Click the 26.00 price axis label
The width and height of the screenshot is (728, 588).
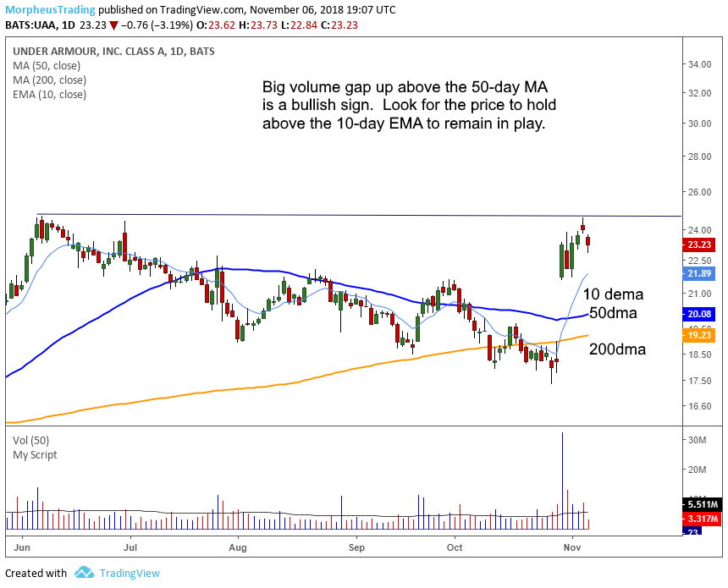(x=700, y=192)
